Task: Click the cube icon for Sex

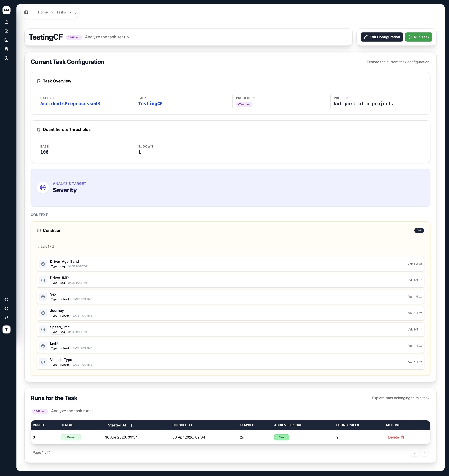Action: (x=43, y=297)
